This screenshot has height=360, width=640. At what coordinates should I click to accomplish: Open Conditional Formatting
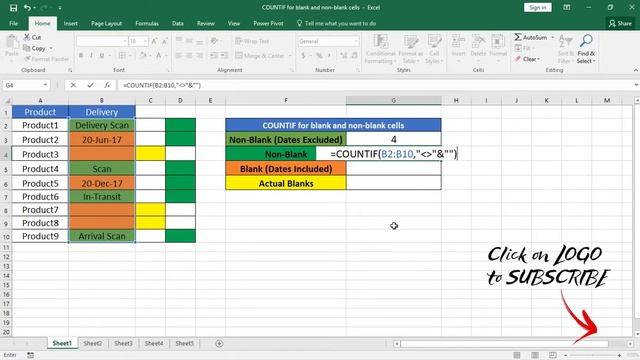pos(380,49)
